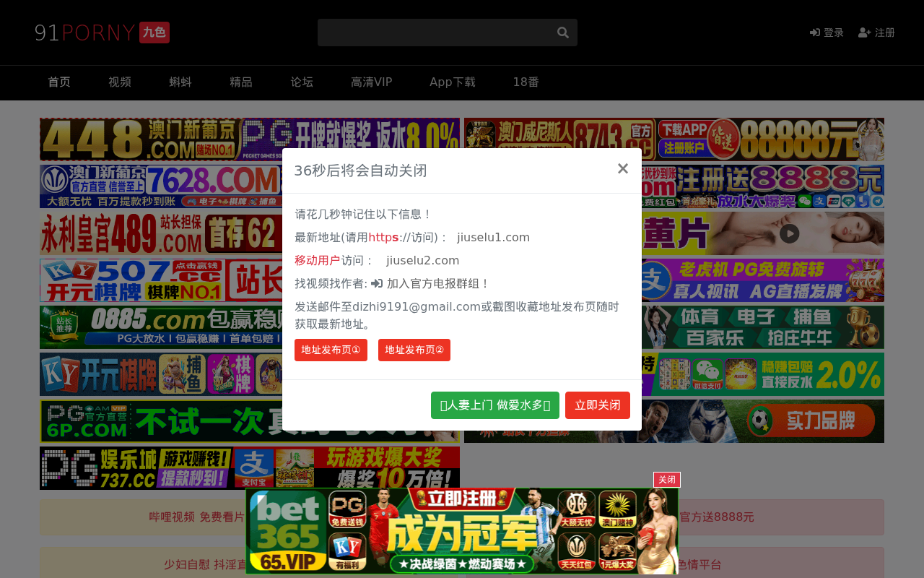Image resolution: width=924 pixels, height=578 pixels.
Task: Open the PG娱乐城 737.CC banner ad
Action: 250,468
